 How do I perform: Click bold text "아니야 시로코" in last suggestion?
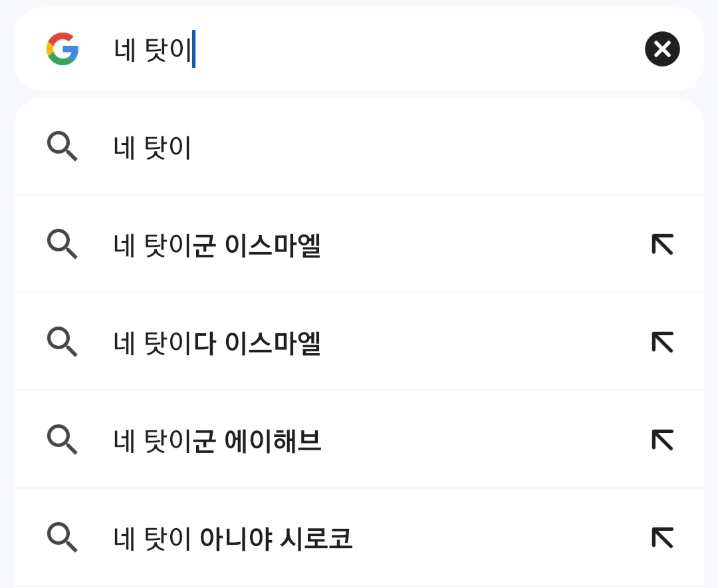[x=276, y=538]
